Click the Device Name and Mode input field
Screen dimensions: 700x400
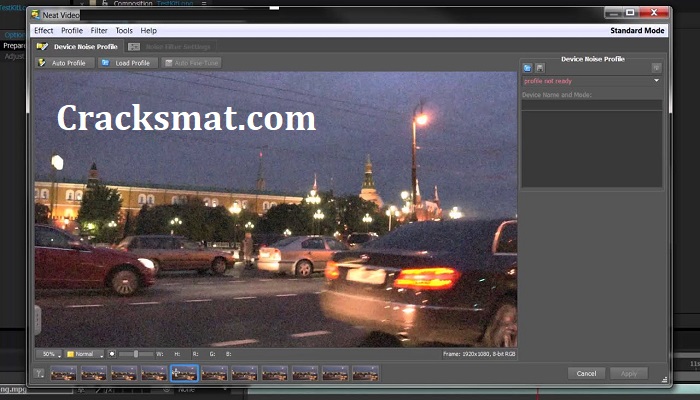point(592,105)
